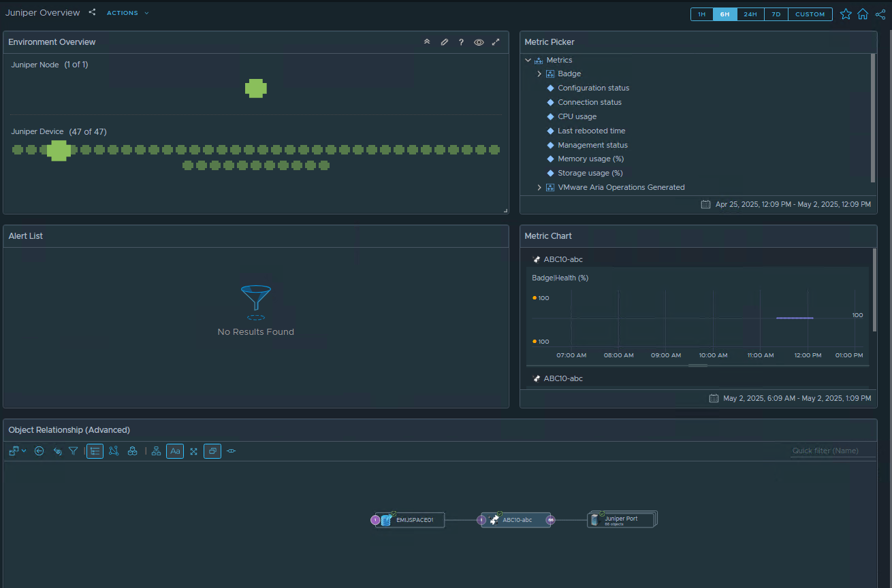Click the first ABC10-abc chart header
The image size is (892, 588).
563,259
